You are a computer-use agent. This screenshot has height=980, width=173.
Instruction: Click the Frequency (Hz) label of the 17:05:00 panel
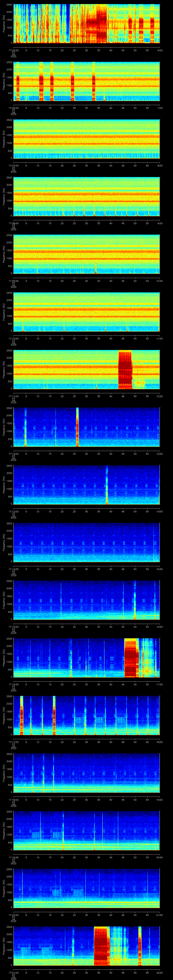(x=4, y=24)
